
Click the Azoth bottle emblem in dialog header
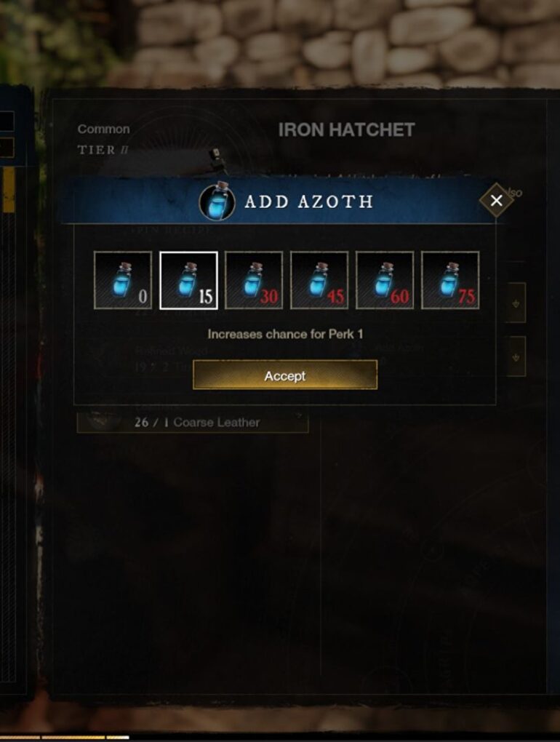coord(217,202)
